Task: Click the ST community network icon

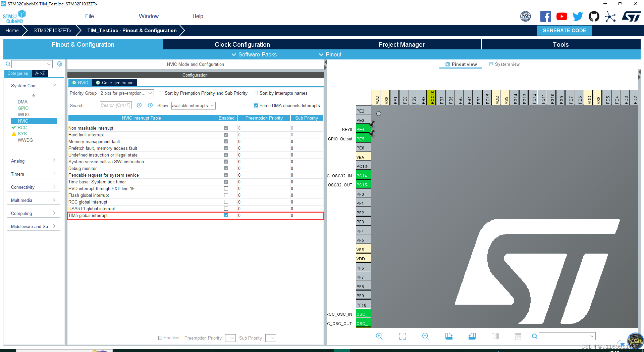Action: (x=610, y=16)
